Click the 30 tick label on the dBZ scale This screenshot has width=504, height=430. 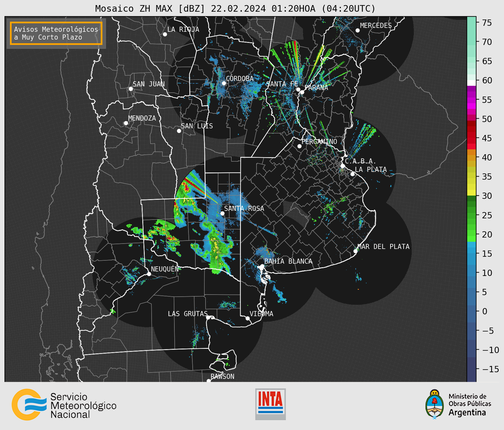click(486, 196)
